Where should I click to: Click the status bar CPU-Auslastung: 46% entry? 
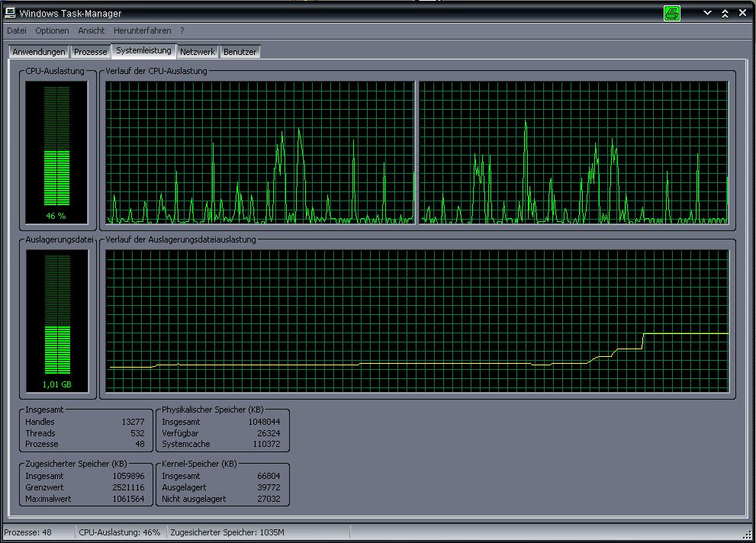[120, 532]
